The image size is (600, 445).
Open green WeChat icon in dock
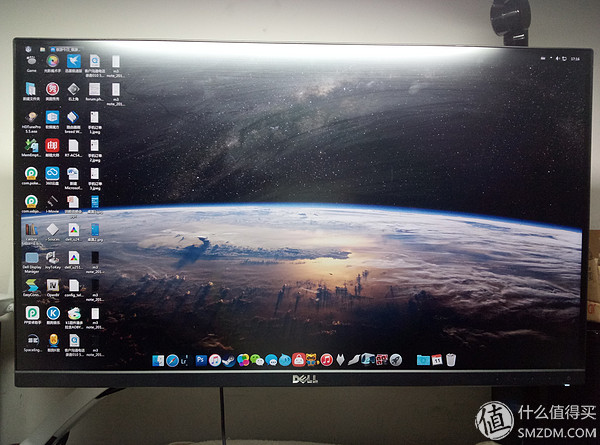pos(257,360)
